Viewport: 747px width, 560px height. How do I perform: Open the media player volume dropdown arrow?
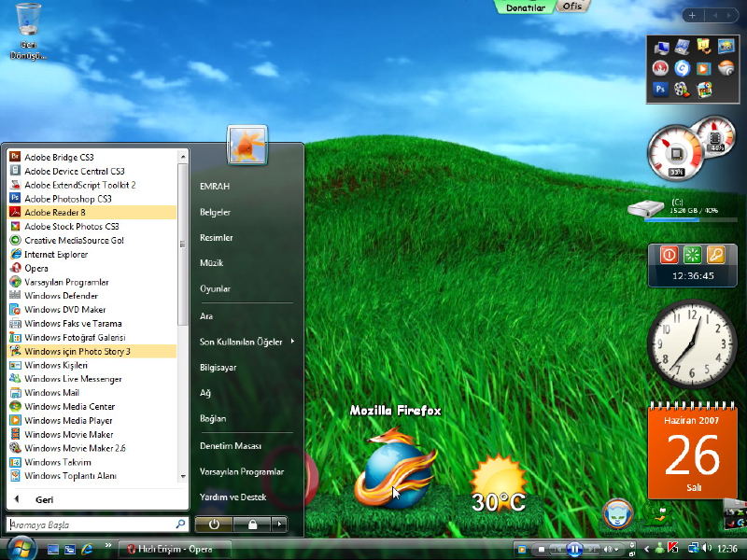(617, 550)
